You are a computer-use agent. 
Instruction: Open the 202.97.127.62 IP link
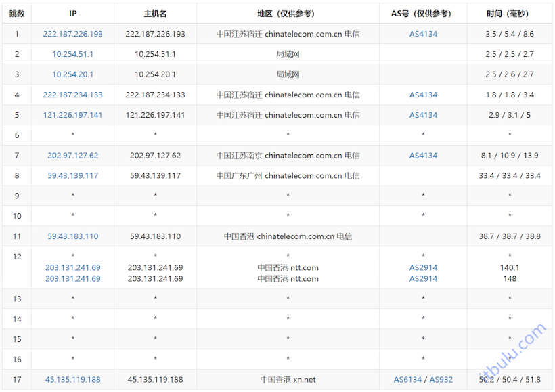[x=72, y=155]
